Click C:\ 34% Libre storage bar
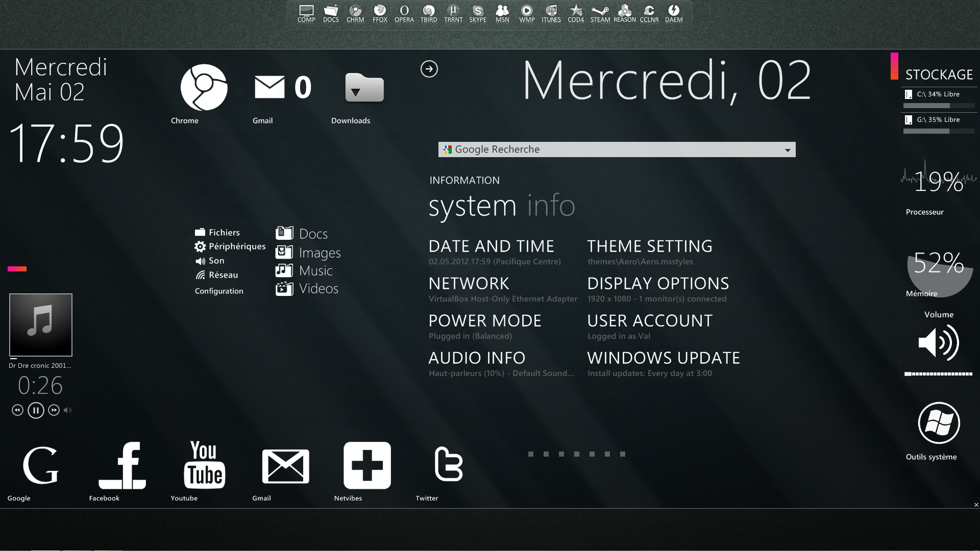Screen dimensions: 980x551 (x=939, y=106)
